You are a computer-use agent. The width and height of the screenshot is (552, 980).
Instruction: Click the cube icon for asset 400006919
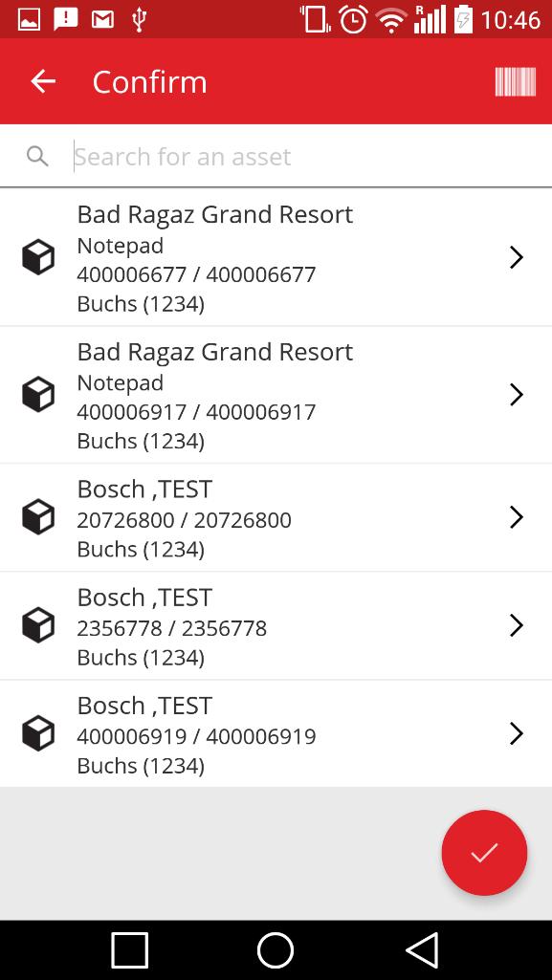(38, 733)
